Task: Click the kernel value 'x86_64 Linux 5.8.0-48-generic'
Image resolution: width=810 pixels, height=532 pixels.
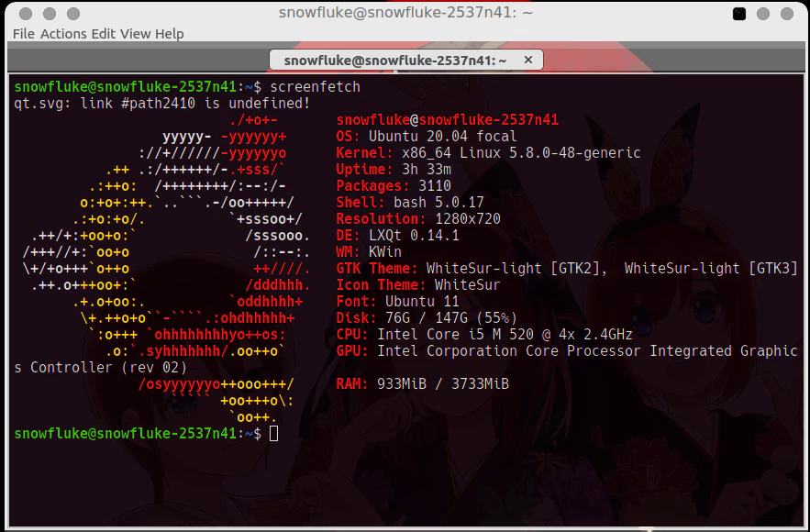Action: click(x=521, y=153)
